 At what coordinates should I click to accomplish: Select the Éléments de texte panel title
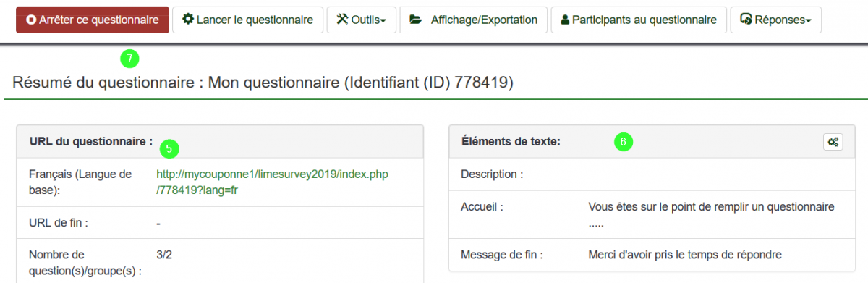click(x=511, y=142)
